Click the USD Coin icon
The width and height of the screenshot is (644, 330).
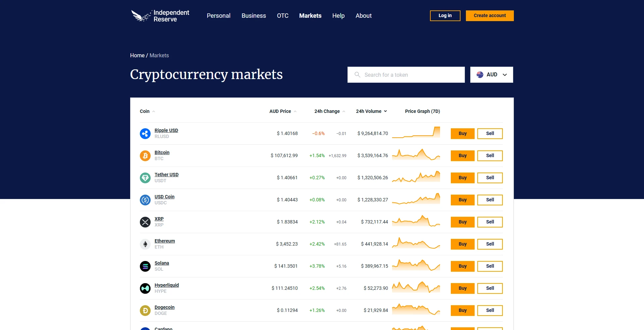coord(145,200)
